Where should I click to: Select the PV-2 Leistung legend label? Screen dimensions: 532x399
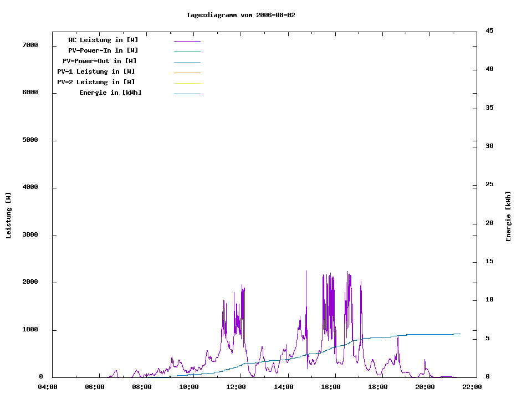click(x=96, y=82)
